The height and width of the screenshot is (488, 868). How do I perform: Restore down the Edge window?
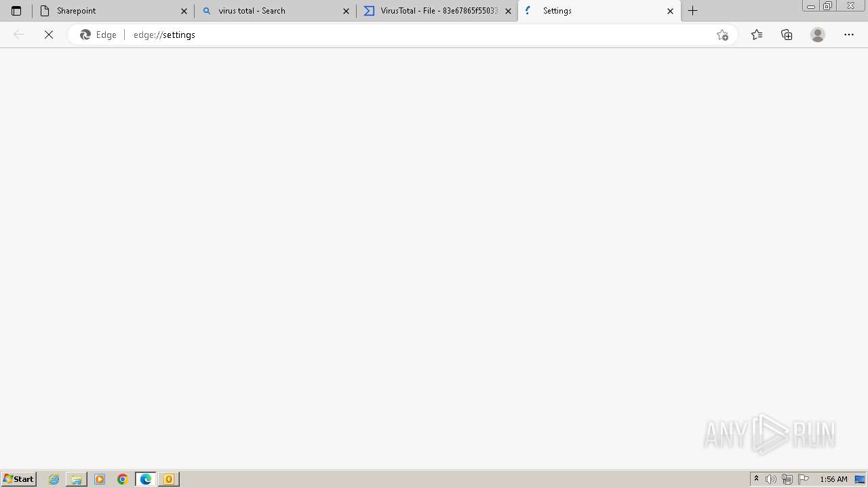(x=828, y=6)
